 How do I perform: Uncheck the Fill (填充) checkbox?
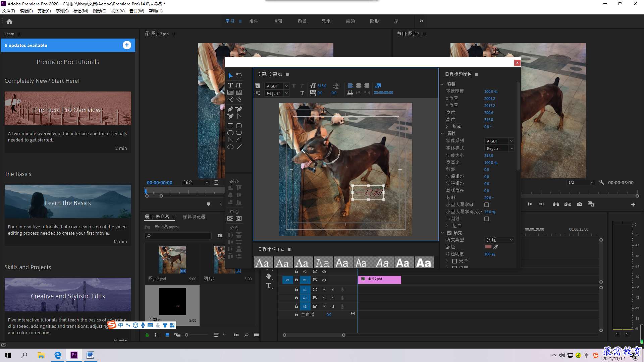[x=449, y=233]
